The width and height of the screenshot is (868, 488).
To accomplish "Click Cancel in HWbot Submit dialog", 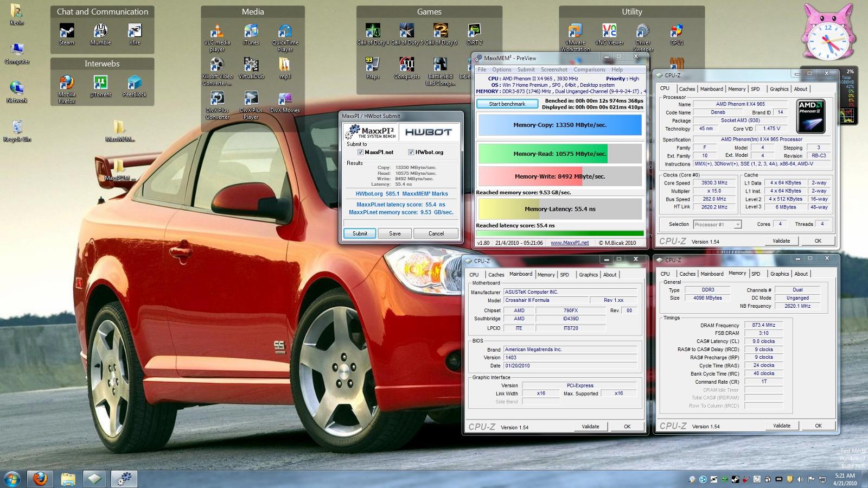I will [436, 233].
